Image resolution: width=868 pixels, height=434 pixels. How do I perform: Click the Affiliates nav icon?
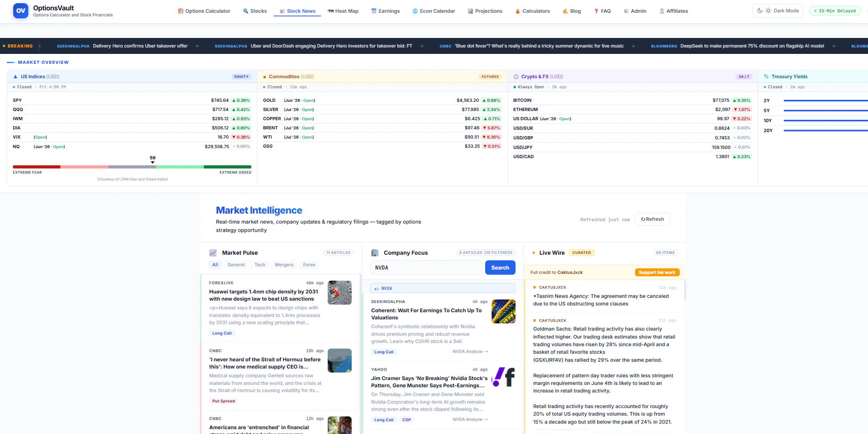662,11
